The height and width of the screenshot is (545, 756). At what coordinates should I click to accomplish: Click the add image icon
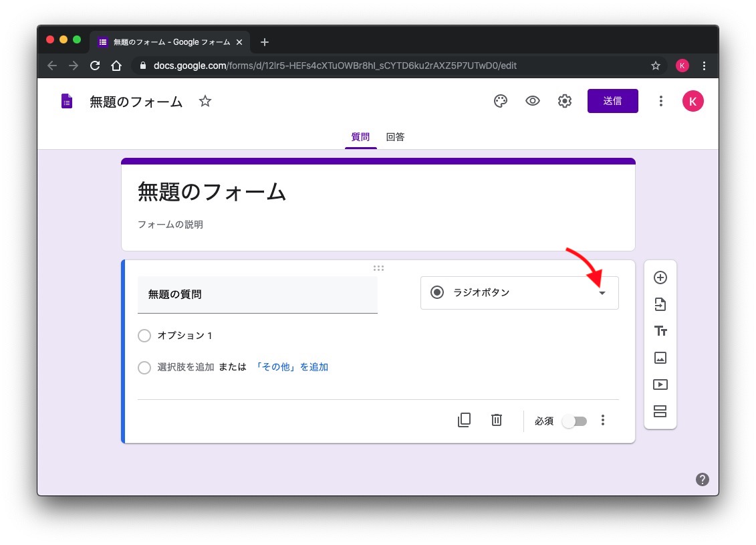[660, 358]
